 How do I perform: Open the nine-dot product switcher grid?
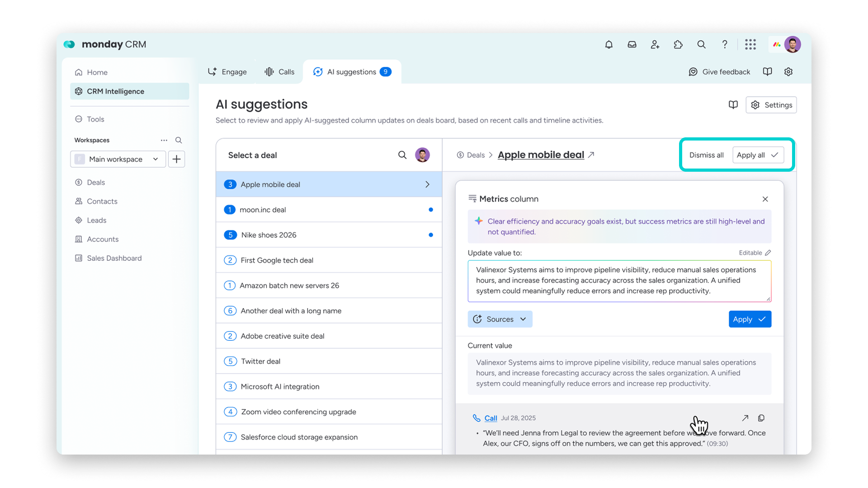pyautogui.click(x=750, y=44)
